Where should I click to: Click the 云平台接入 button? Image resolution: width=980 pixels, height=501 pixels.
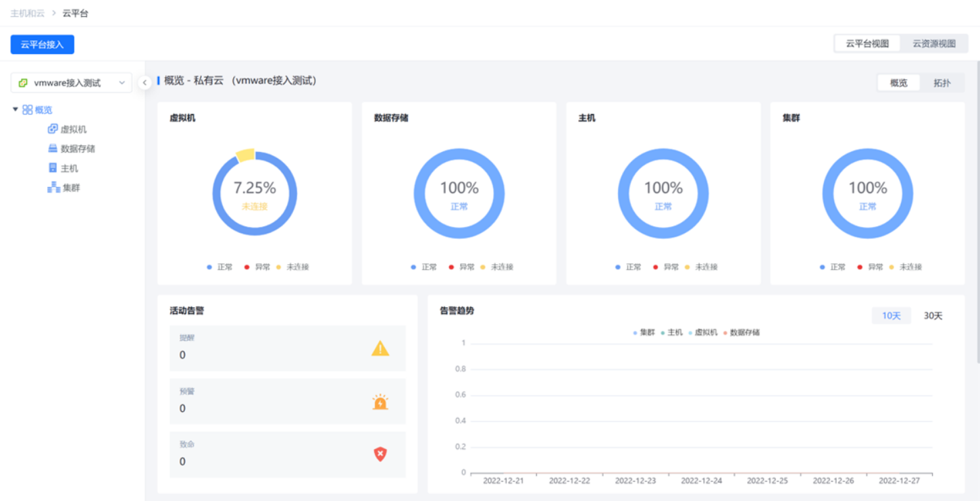coord(43,45)
